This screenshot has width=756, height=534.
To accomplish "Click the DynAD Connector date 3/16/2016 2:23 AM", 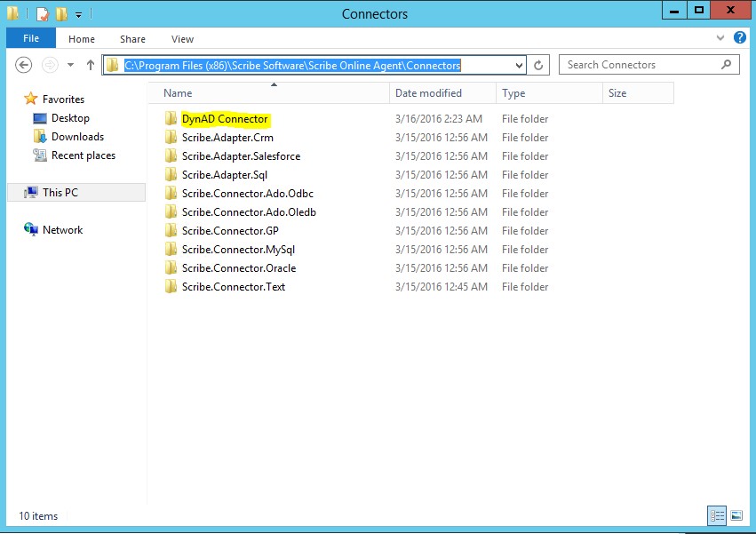I will (x=439, y=119).
